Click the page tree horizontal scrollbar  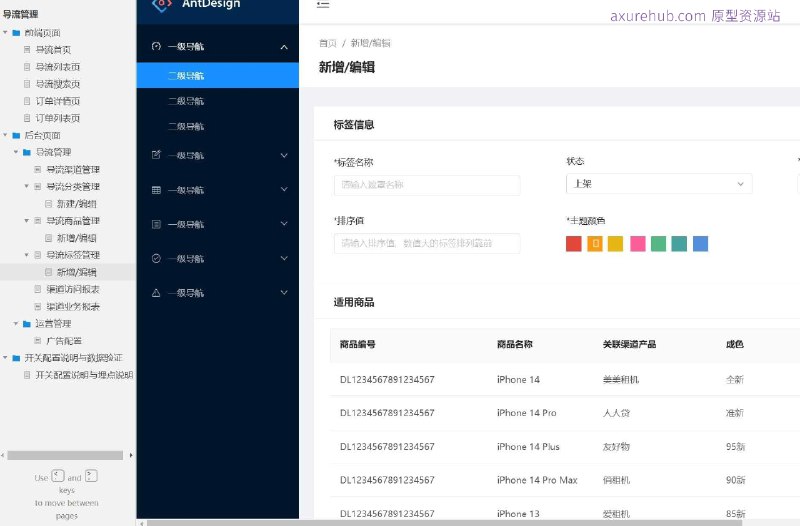[65, 455]
